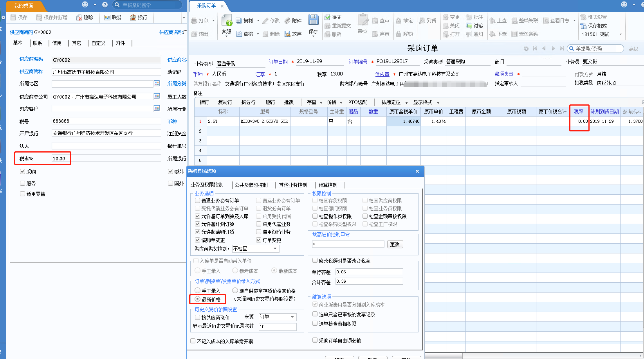Click the 讨论 discussion icon
Viewport: 644px width, 359px height.
coord(469,26)
